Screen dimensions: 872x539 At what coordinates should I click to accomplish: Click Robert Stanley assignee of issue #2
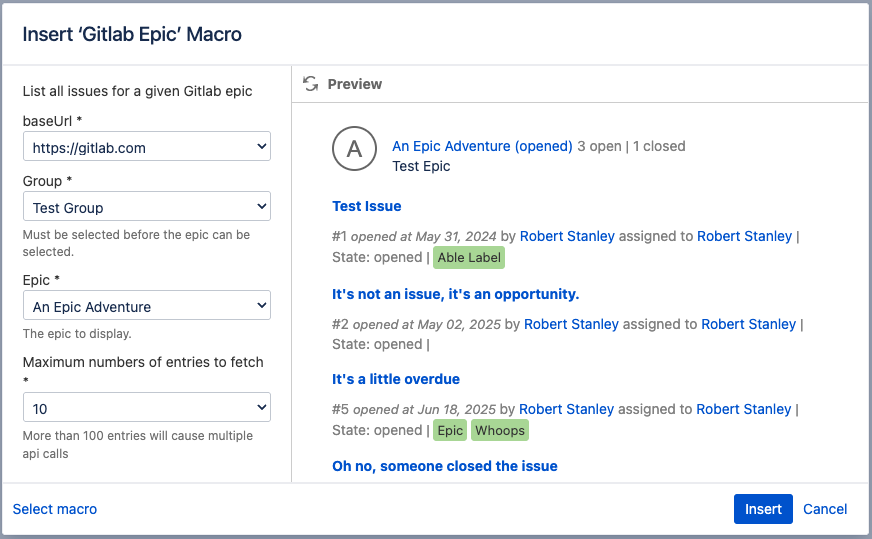tap(748, 324)
